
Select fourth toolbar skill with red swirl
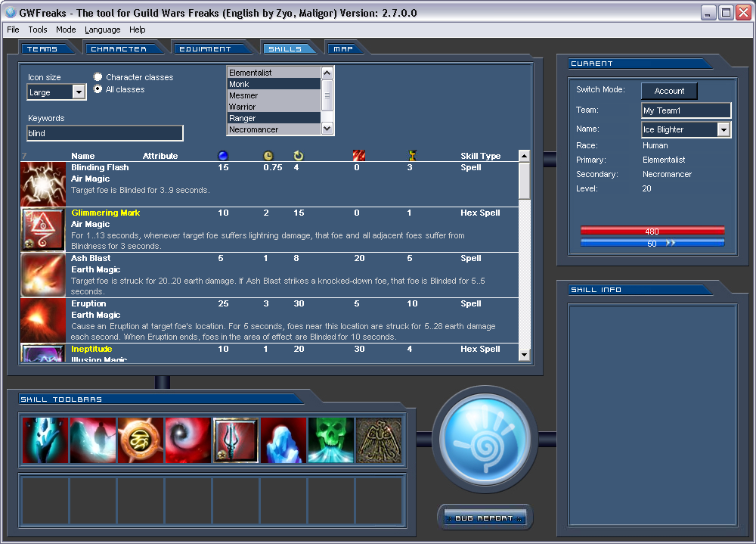click(x=188, y=440)
